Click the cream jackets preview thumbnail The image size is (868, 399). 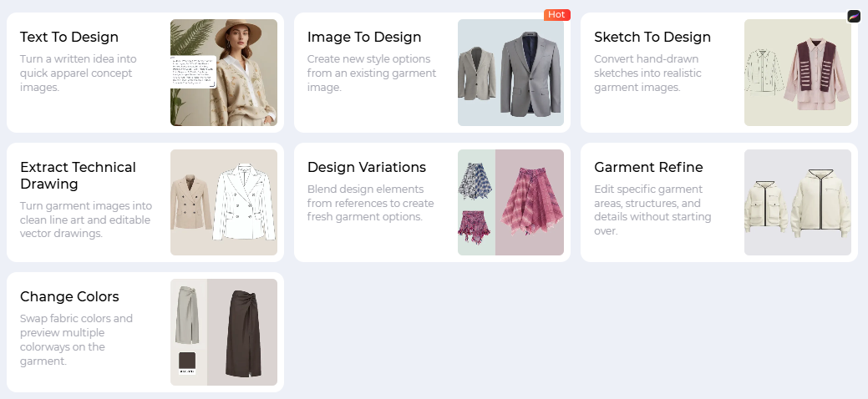click(x=798, y=203)
